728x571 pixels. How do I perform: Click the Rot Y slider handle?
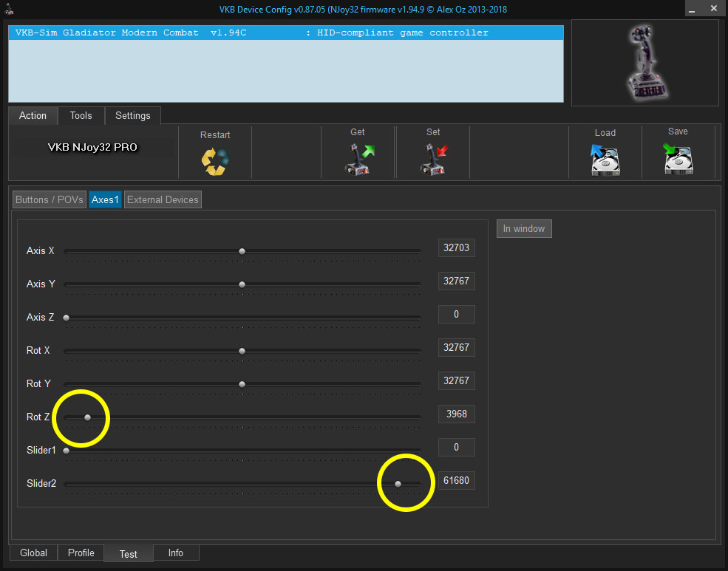[242, 384]
